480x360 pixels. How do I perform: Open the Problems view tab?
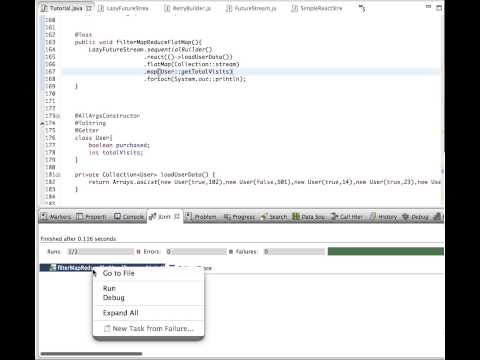(x=201, y=217)
